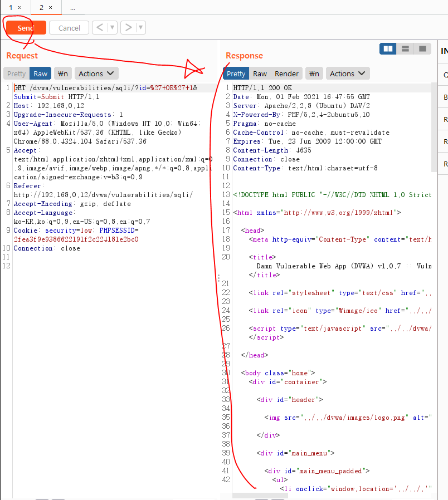
Task: Click the PHPSESSID cookie value
Action: 76,239
